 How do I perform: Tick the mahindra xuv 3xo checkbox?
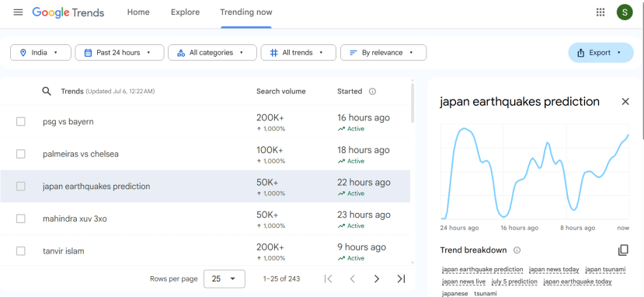[20, 218]
